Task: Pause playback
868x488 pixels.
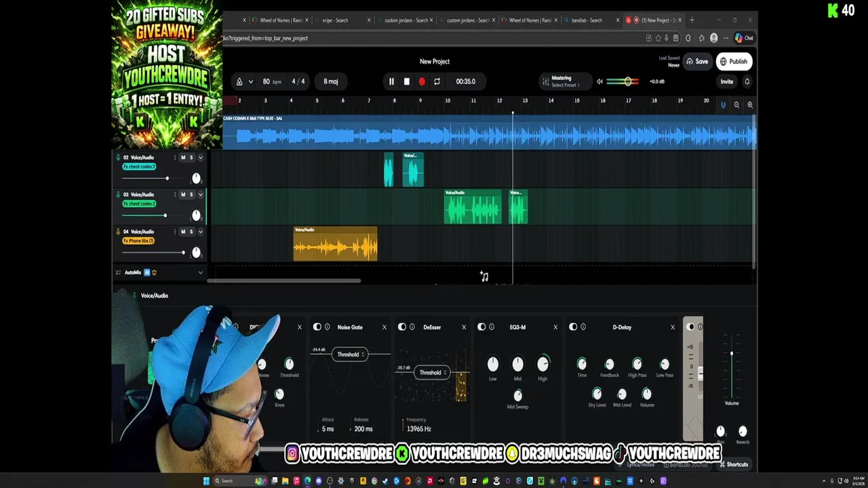Action: (x=391, y=81)
